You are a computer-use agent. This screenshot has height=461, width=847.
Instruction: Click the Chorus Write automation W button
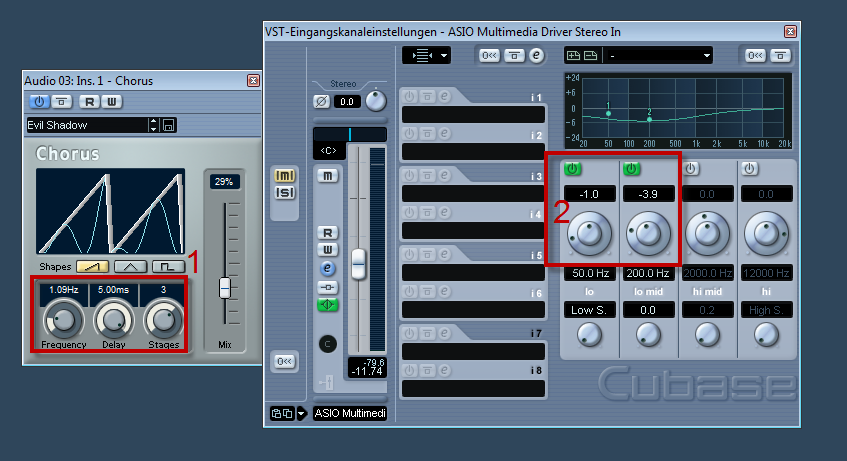tap(111, 101)
